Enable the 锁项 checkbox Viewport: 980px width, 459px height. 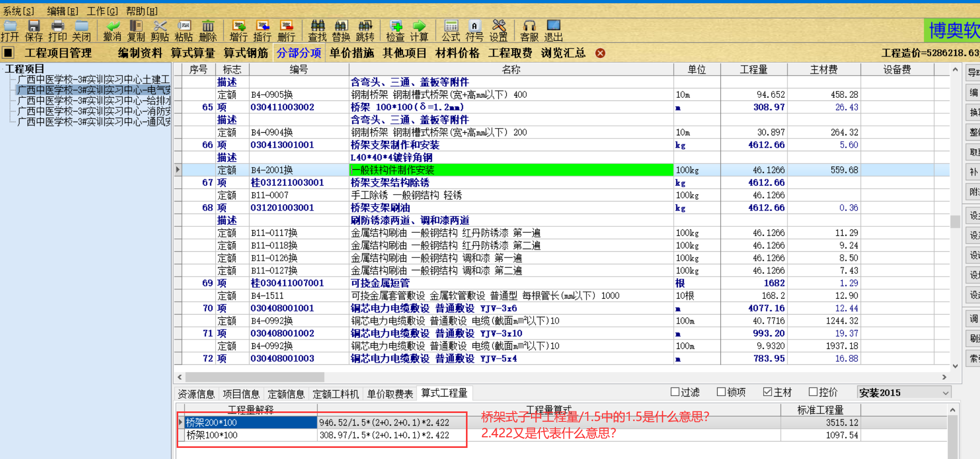click(x=721, y=392)
